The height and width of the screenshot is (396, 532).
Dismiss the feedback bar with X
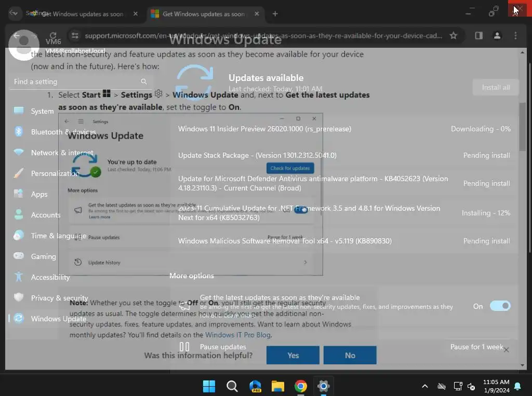506,350
